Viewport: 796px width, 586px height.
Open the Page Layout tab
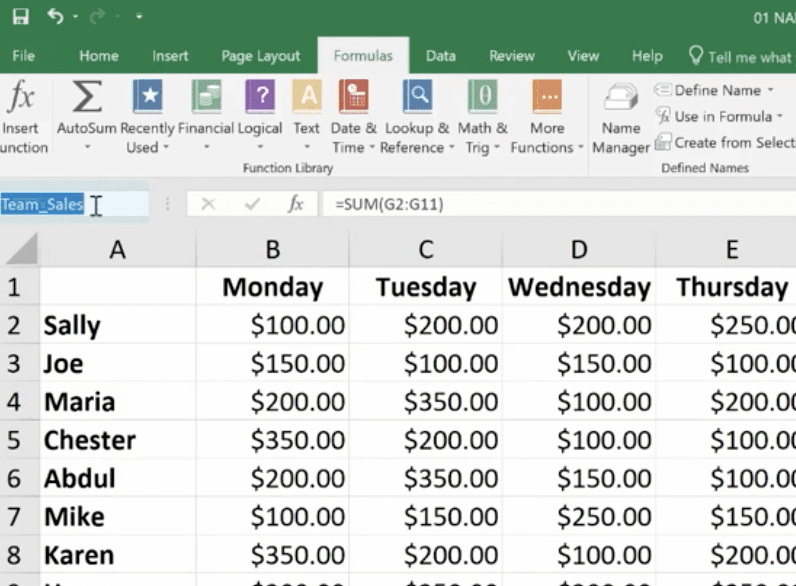pyautogui.click(x=262, y=56)
